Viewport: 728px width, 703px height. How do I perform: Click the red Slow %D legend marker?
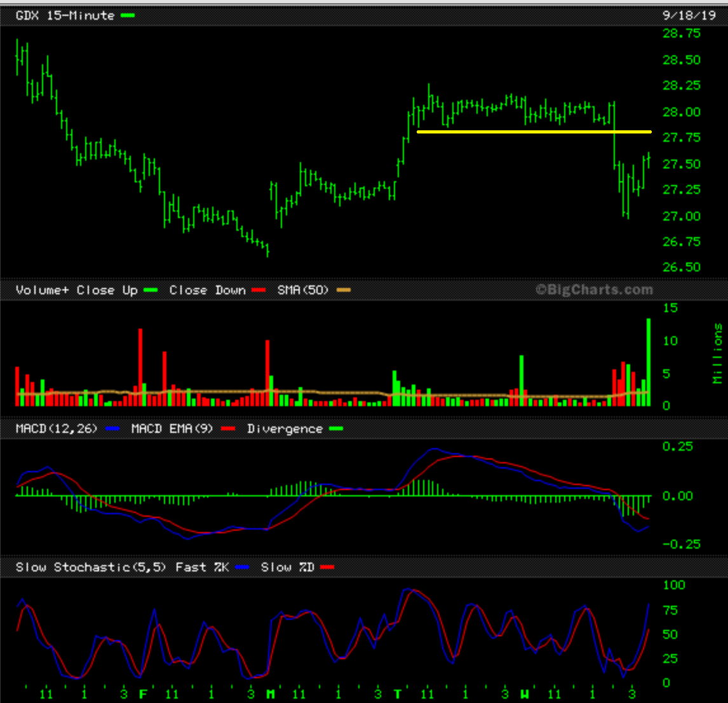coord(327,568)
